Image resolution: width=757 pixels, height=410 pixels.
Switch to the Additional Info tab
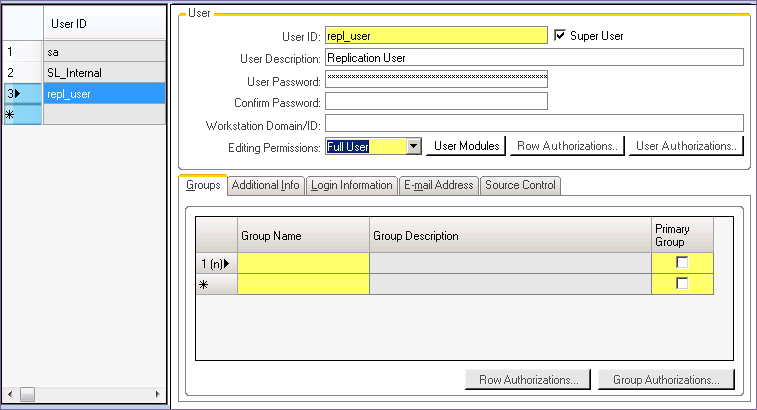(265, 185)
